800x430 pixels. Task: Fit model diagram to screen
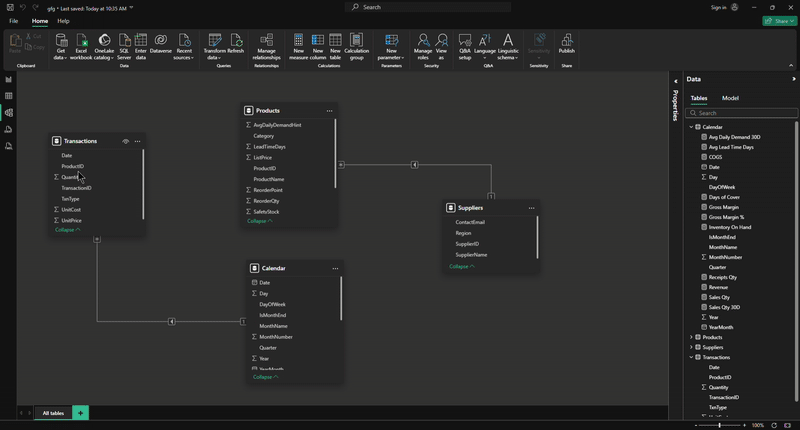tap(788, 425)
